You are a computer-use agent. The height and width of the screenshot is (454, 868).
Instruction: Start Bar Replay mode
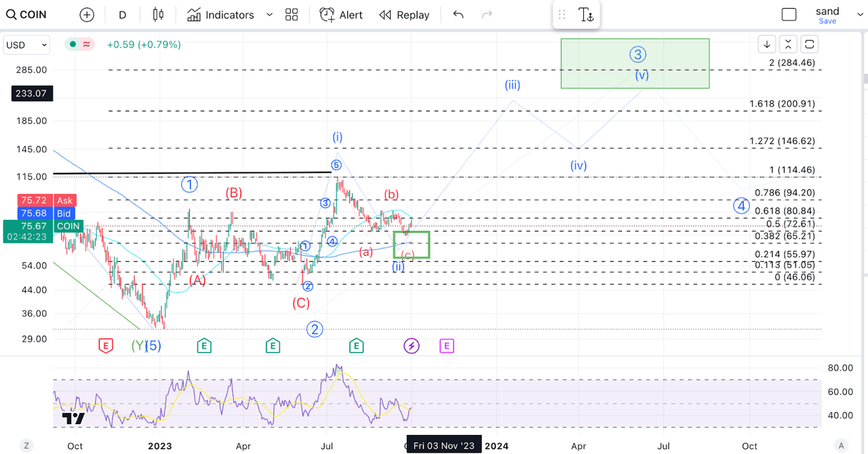pyautogui.click(x=404, y=15)
